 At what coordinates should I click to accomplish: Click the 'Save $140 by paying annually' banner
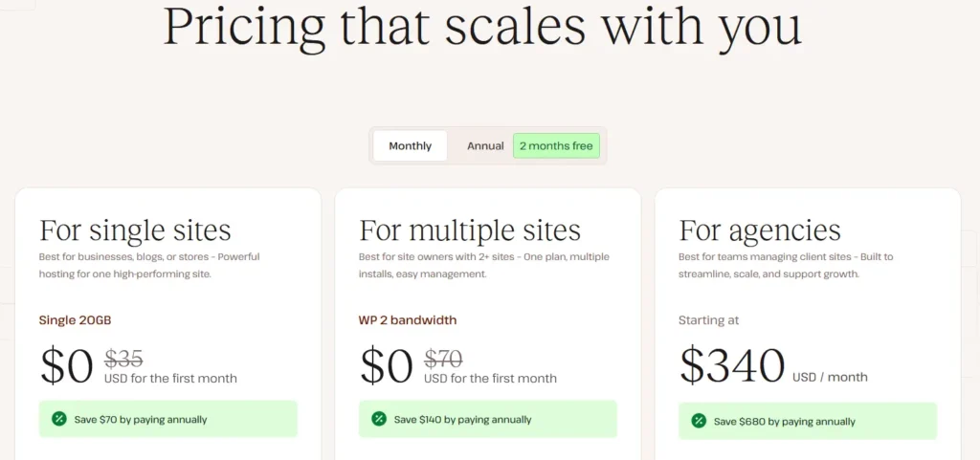tap(488, 419)
